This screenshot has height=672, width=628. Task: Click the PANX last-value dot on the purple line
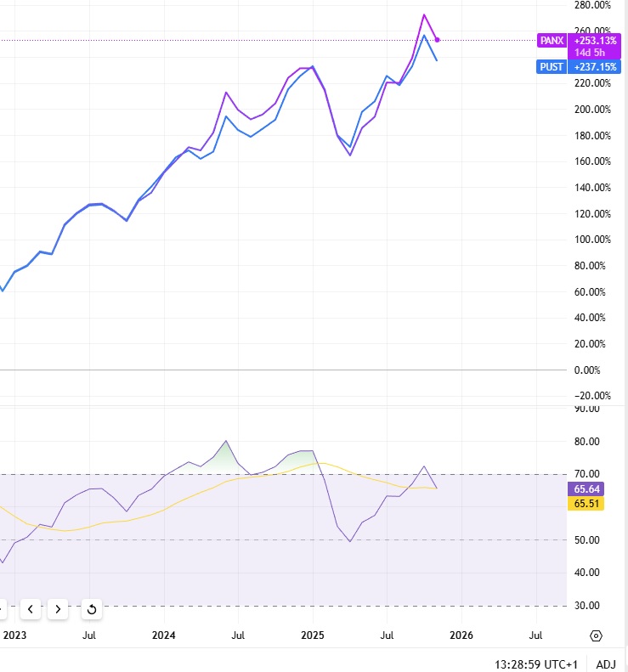coord(437,40)
